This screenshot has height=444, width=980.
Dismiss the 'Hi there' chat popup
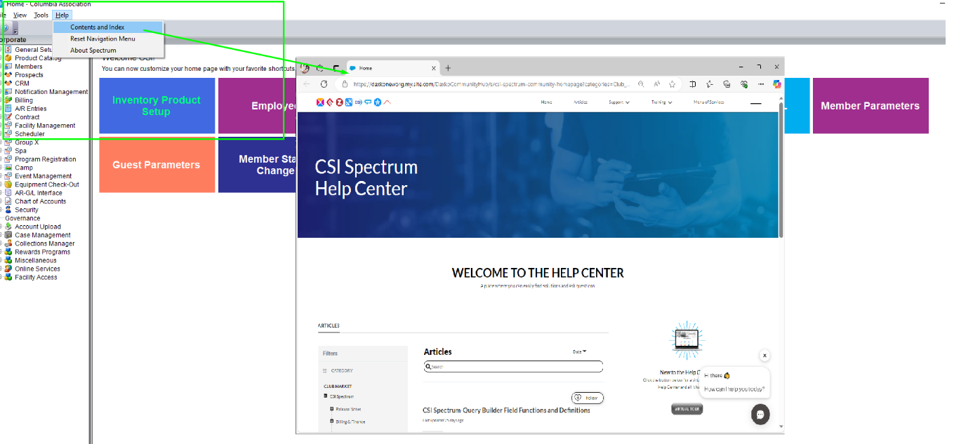point(764,356)
